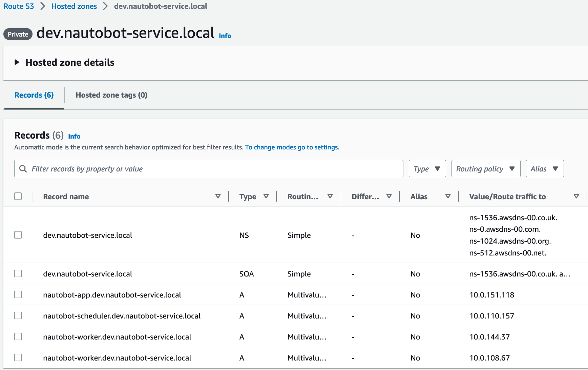Click Record name column header
The image size is (588, 370).
(x=66, y=197)
